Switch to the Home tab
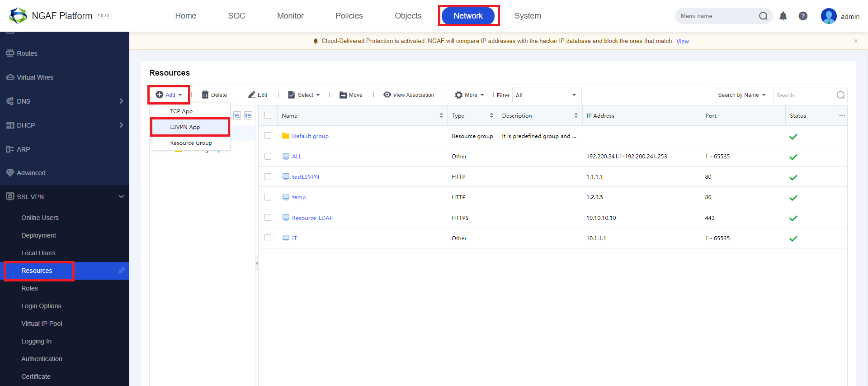This screenshot has height=386, width=868. point(185,16)
